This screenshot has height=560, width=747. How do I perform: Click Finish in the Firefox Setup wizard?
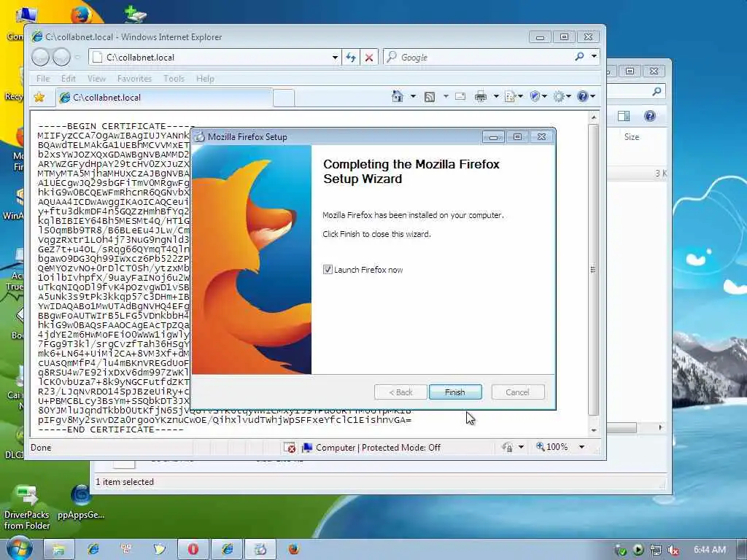pos(455,392)
